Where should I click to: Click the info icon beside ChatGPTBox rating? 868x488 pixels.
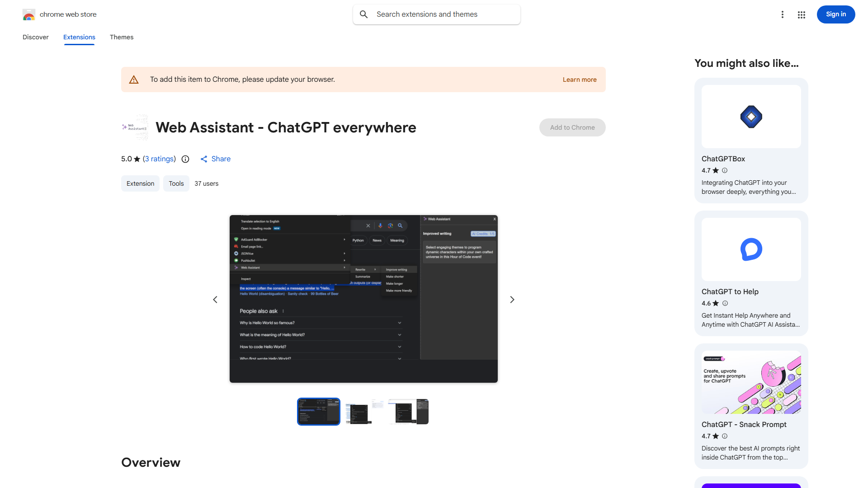click(725, 170)
